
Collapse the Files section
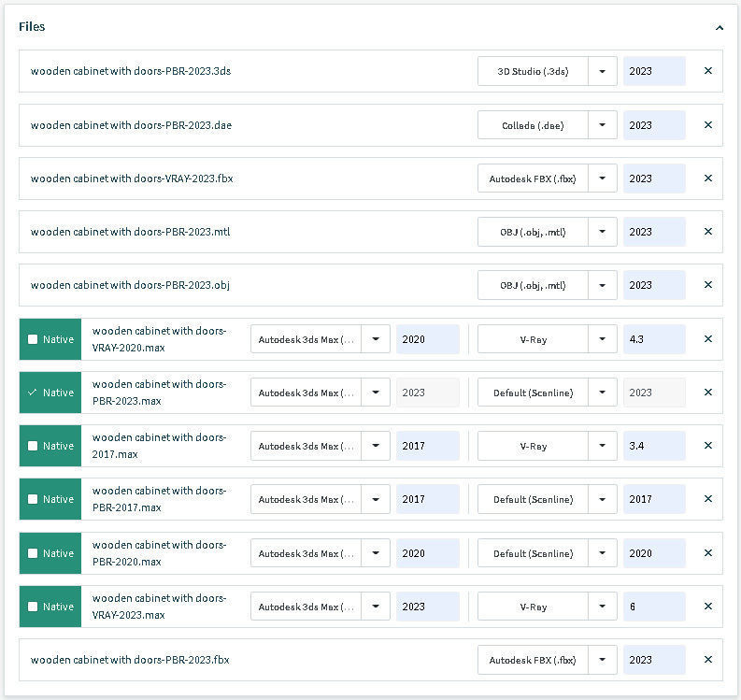coord(719,28)
